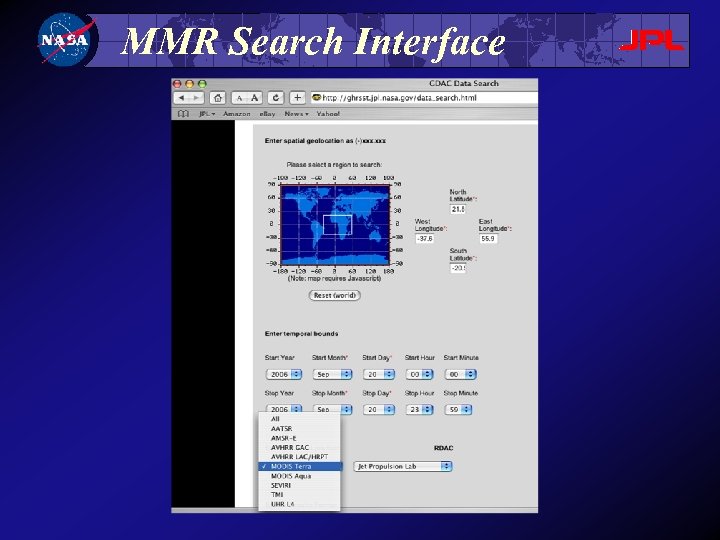Viewport: 720px width, 540px height.
Task: Select UHR L4 in the sensor list
Action: (x=300, y=504)
